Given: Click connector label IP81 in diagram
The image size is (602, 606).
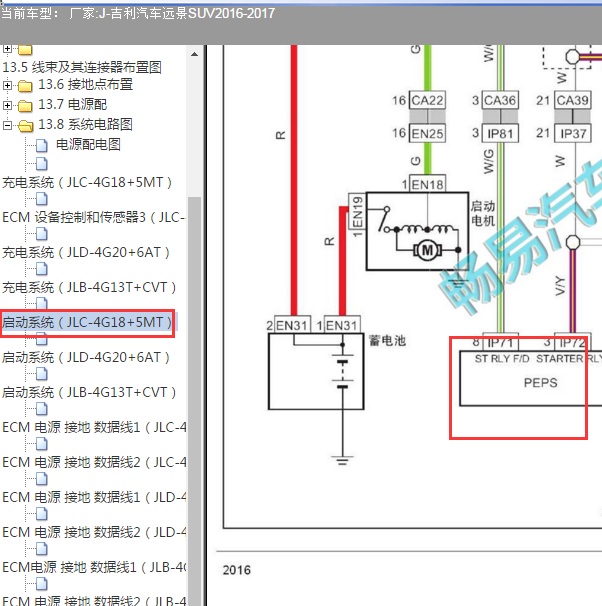Looking at the screenshot, I should [x=500, y=134].
